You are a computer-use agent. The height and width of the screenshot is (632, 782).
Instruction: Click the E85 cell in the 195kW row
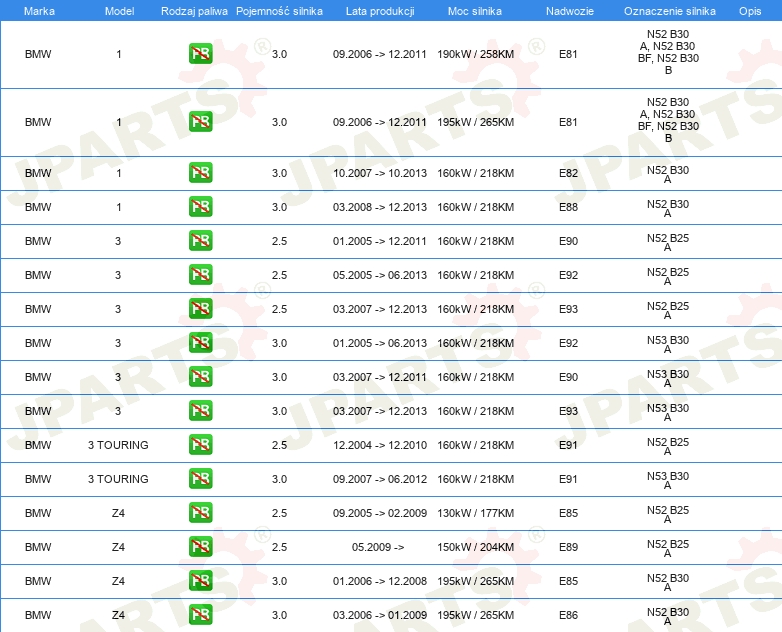(x=568, y=581)
